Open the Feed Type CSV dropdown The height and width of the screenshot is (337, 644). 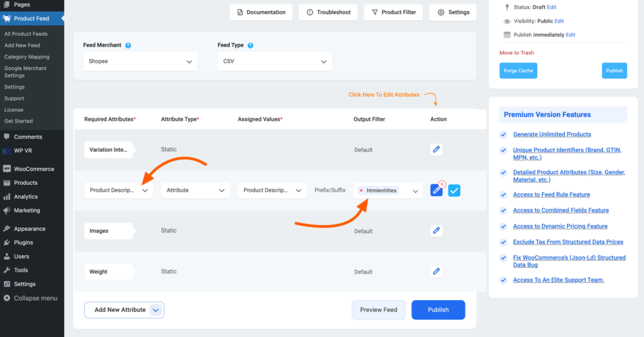274,62
